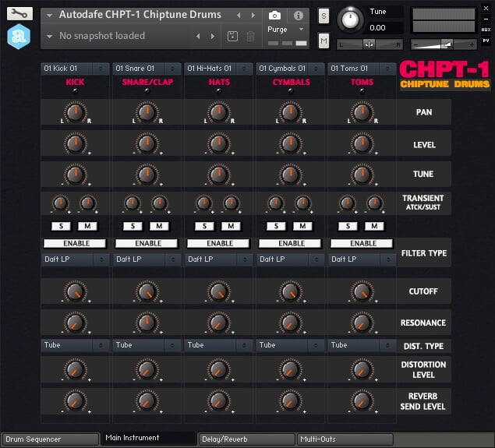Click the master pan L/R slider
Viewport: 495px width, 448px height.
point(370,45)
